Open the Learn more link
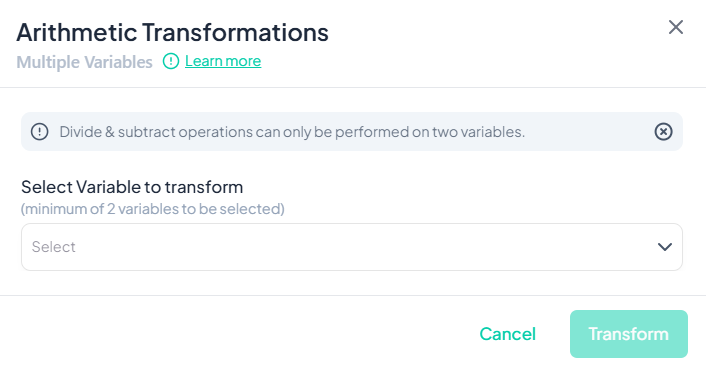The image size is (706, 368). click(223, 61)
